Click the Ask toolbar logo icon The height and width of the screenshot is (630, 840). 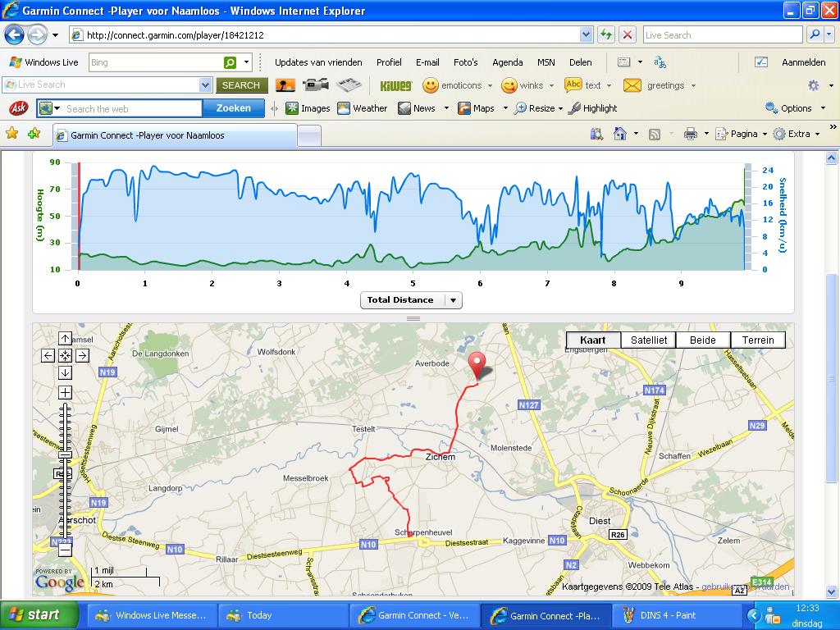(19, 108)
